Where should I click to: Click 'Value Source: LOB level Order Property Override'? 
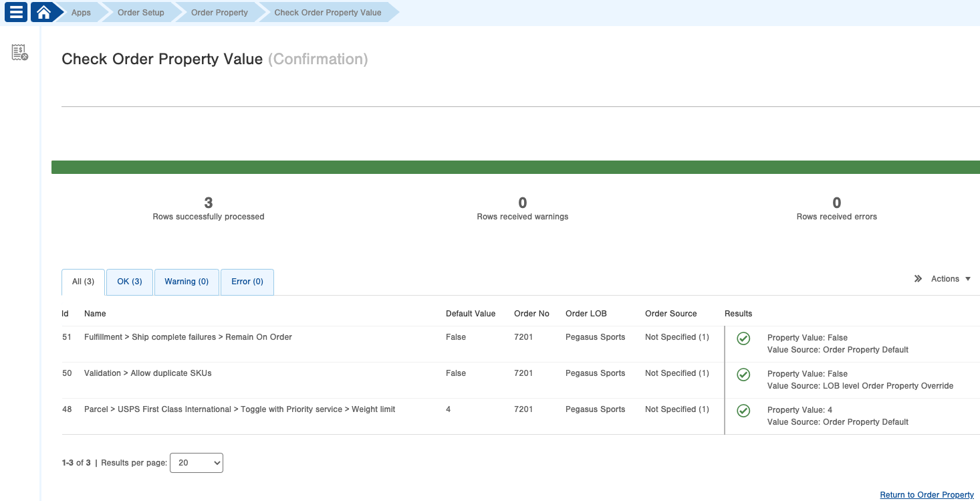tap(860, 386)
